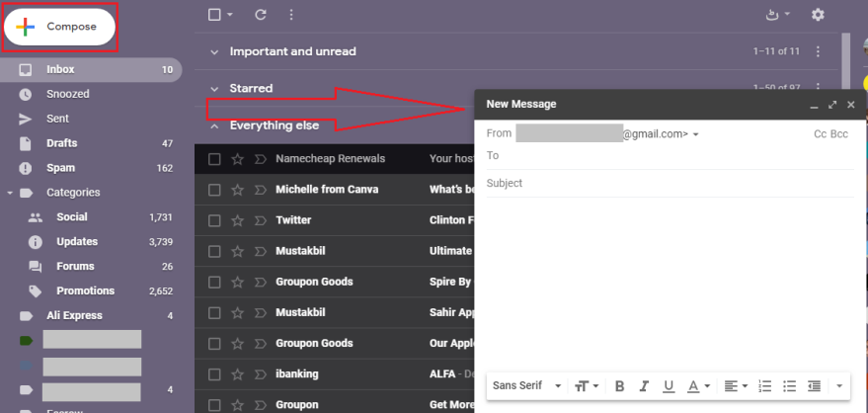
Task: Star the Namecheap Renewals email
Action: coord(237,159)
